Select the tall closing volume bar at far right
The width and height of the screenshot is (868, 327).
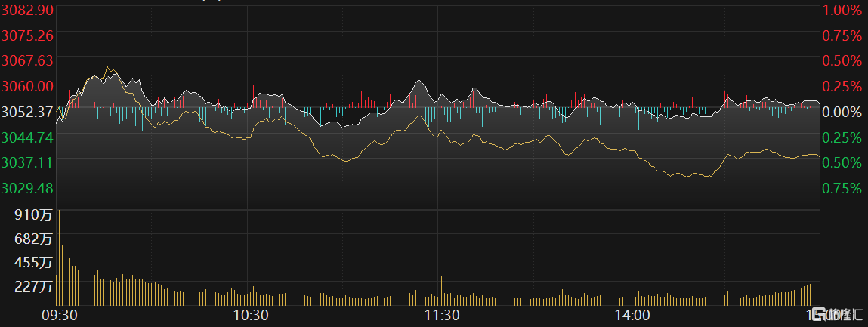coord(820,285)
